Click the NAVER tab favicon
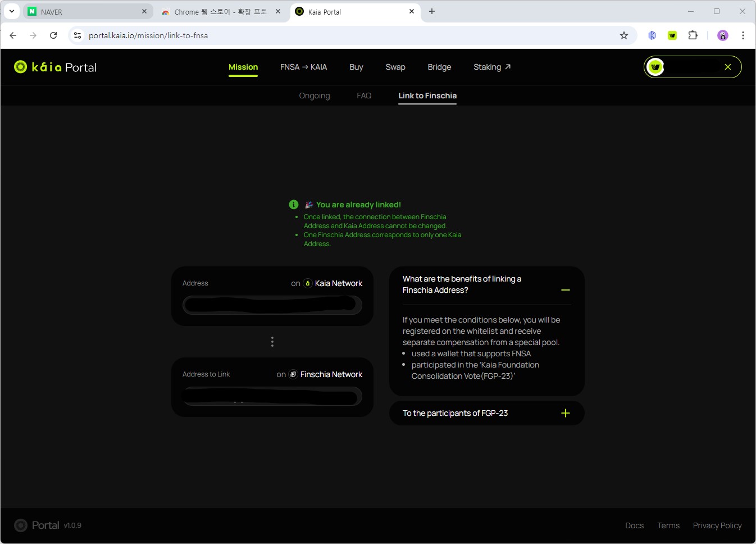This screenshot has height=544, width=756. coord(32,11)
